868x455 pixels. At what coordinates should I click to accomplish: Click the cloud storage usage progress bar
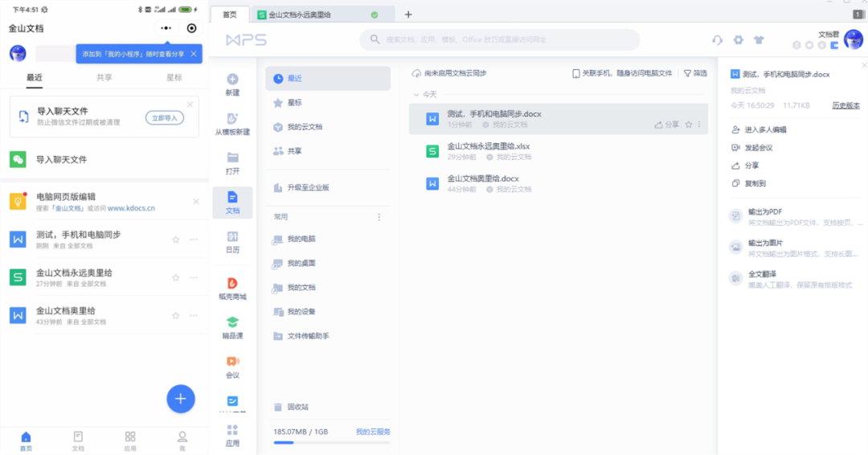(332, 442)
